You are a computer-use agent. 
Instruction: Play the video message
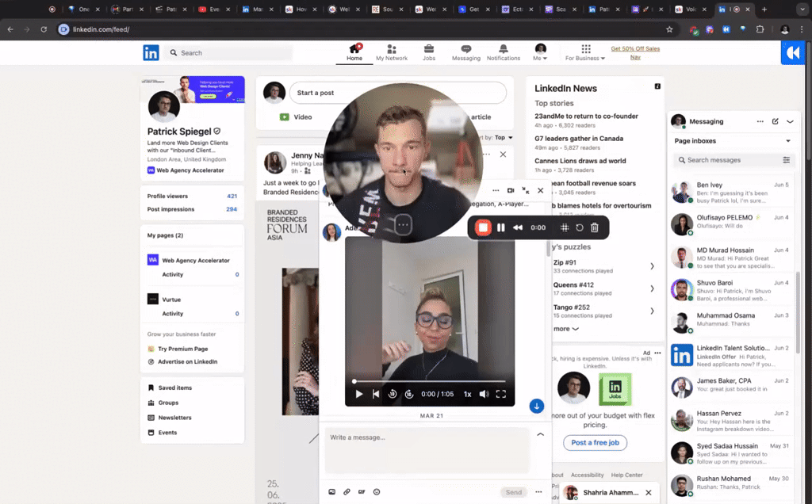point(359,394)
